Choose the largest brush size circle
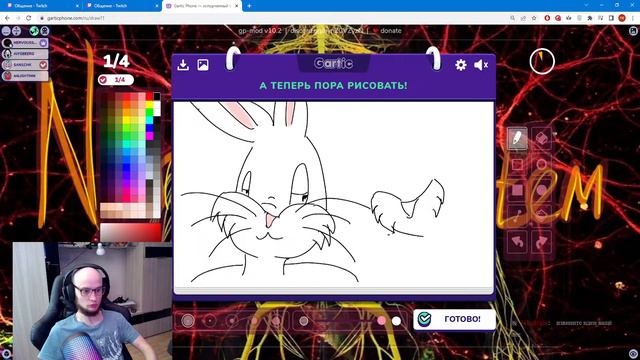 click(x=188, y=321)
